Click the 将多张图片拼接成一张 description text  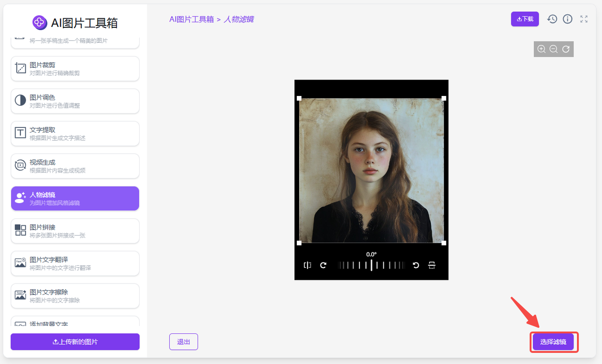point(57,235)
